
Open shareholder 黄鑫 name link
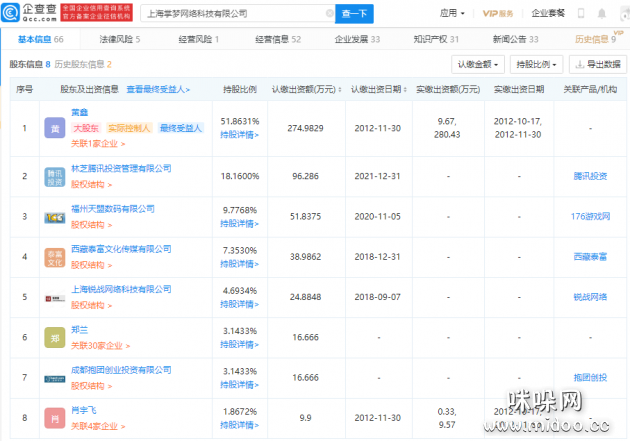[80, 112]
